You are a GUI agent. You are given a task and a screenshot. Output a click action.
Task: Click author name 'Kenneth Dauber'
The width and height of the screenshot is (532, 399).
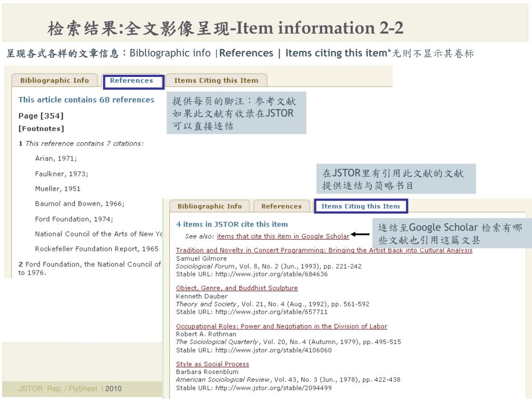pos(202,296)
